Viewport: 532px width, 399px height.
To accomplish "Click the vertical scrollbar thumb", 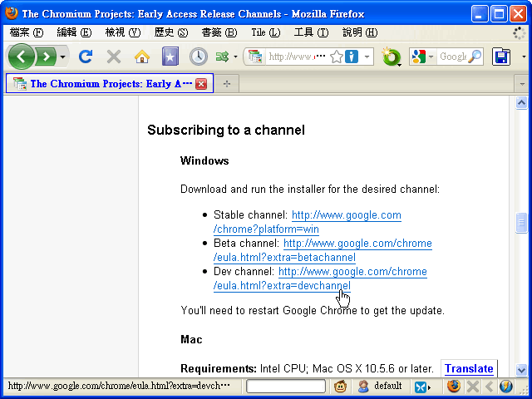I will click(521, 223).
